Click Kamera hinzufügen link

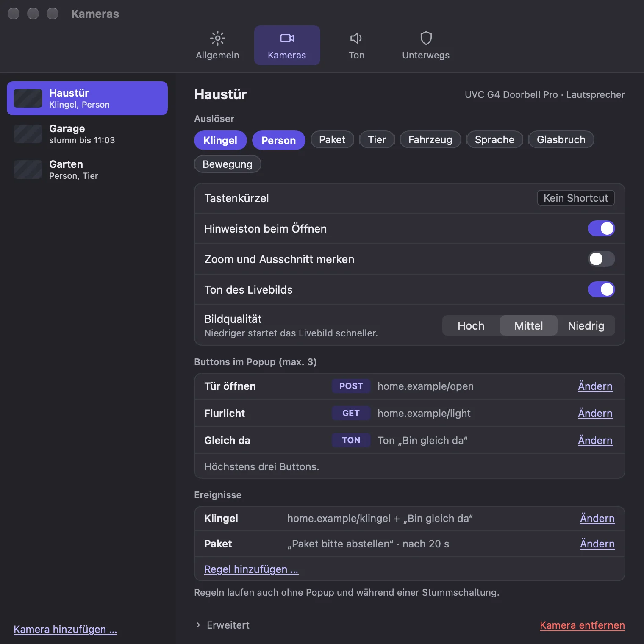click(x=65, y=630)
